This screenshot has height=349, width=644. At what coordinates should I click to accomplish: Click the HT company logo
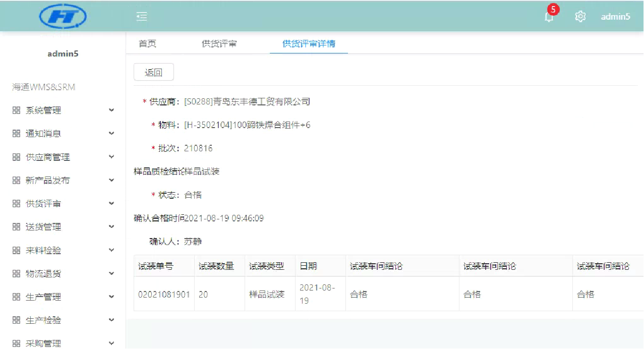click(x=63, y=17)
